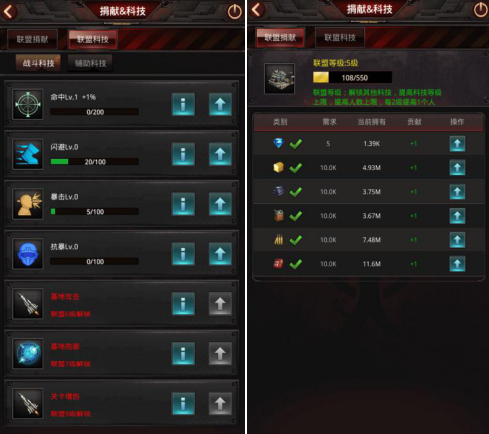This screenshot has width=489, height=434.
Task: Click the alliance base building thumbnail
Action: tap(279, 79)
